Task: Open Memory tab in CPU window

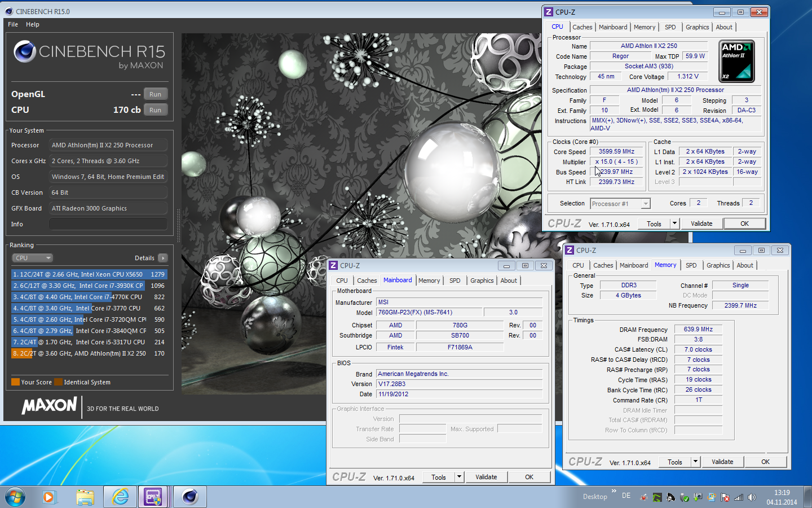Action: coord(645,27)
